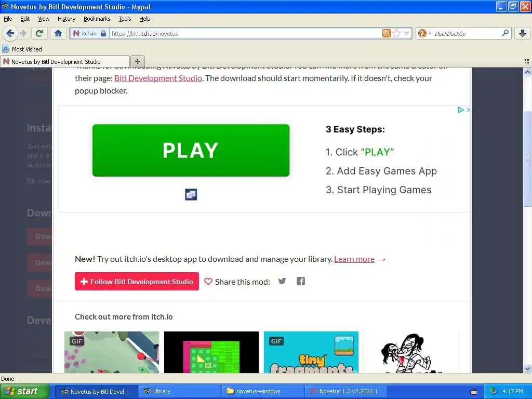Open a new tab with plus button
The height and width of the screenshot is (399, 532).
[x=137, y=61]
